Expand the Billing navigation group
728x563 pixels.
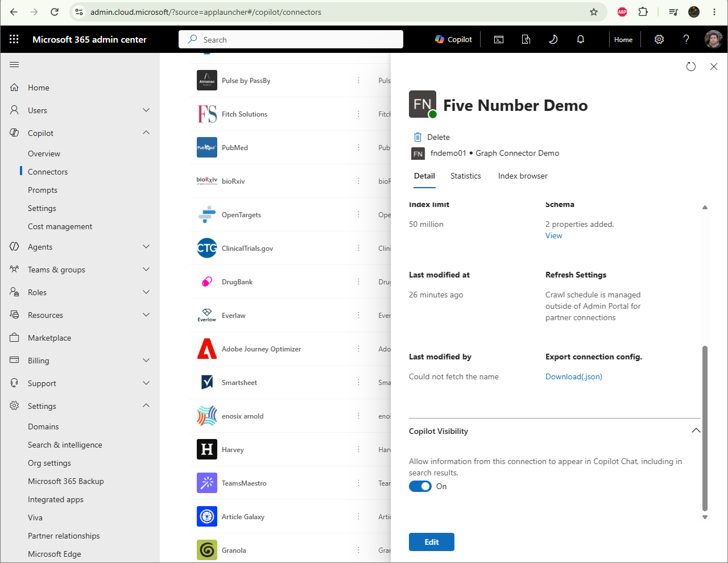146,360
